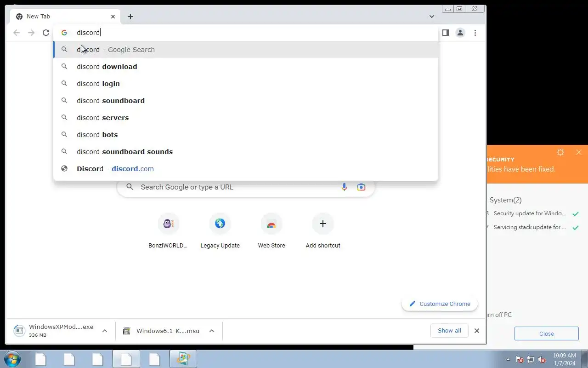Choose the discord download suggestion
Viewport: 588px width, 368px height.
246,67
